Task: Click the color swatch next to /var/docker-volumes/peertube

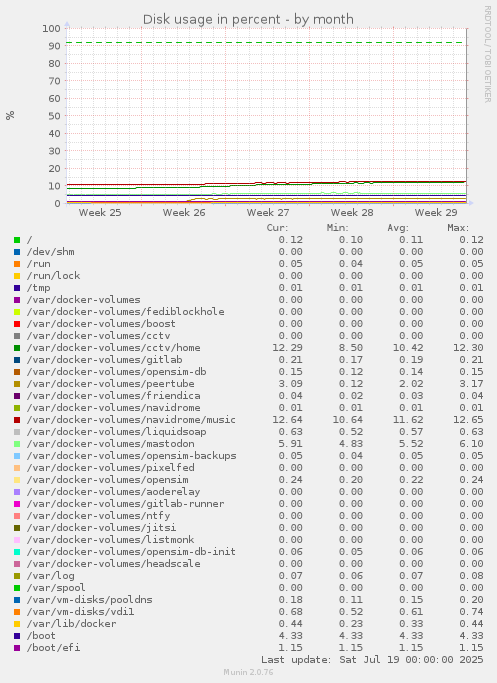Action: pos(17,384)
